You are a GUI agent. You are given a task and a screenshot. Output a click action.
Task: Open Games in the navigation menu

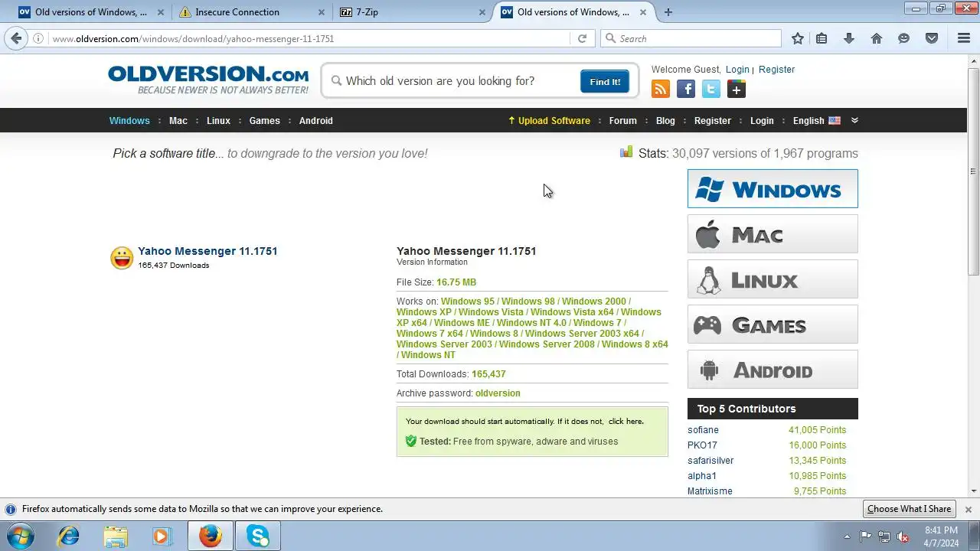[x=264, y=121]
